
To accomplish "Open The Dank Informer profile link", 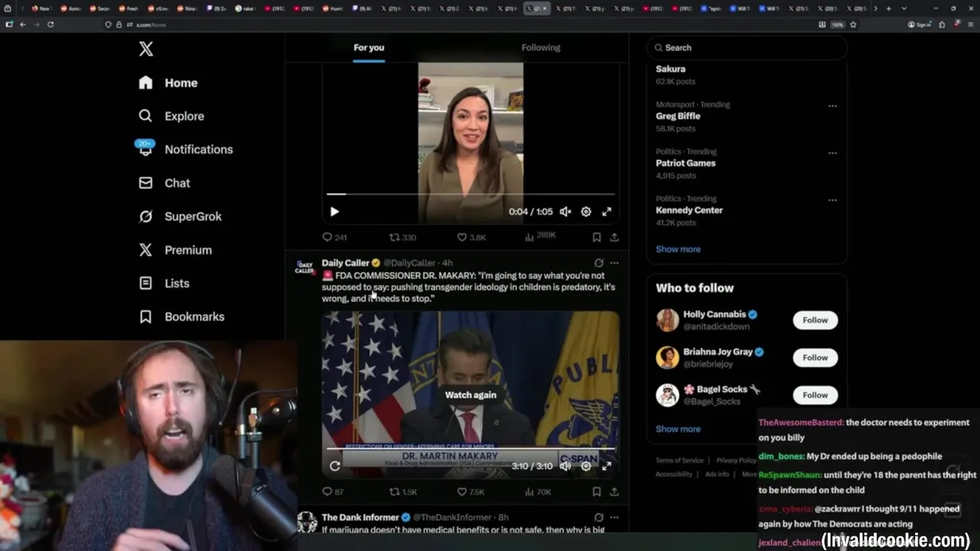I will pyautogui.click(x=360, y=517).
